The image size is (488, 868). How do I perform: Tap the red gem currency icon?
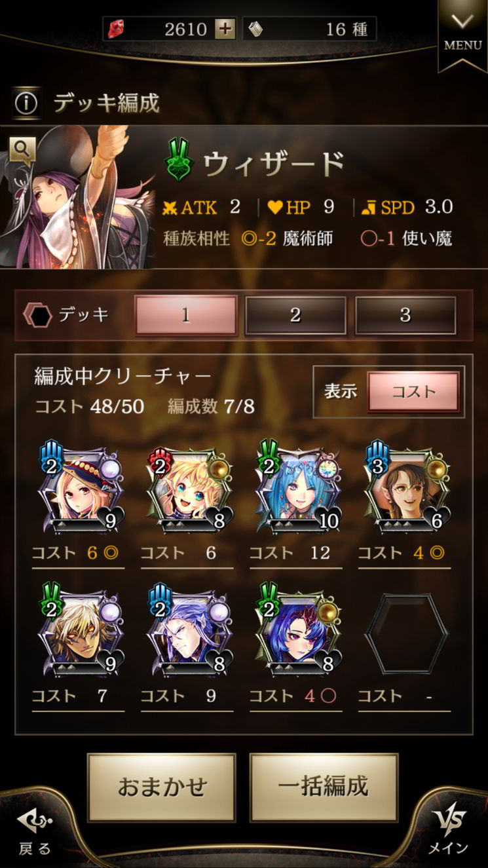(x=117, y=29)
